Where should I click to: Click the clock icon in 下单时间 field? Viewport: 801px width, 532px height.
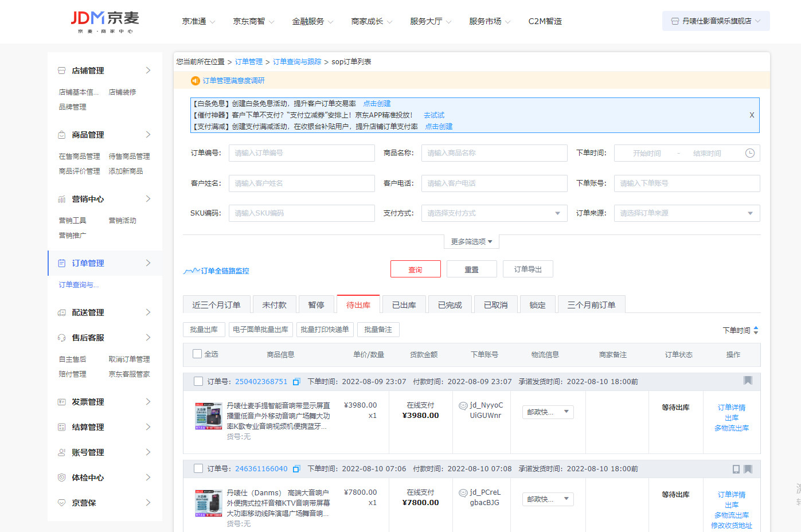coord(749,153)
